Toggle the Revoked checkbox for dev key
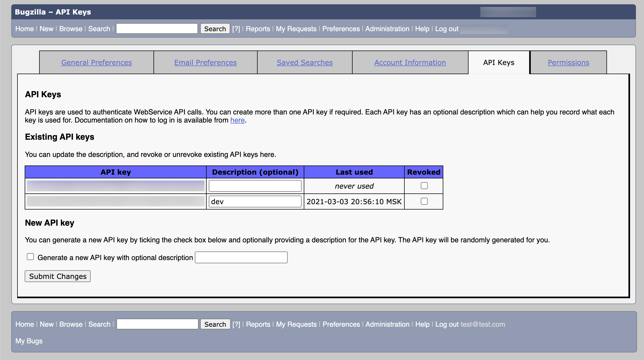This screenshot has width=644, height=360. point(424,201)
